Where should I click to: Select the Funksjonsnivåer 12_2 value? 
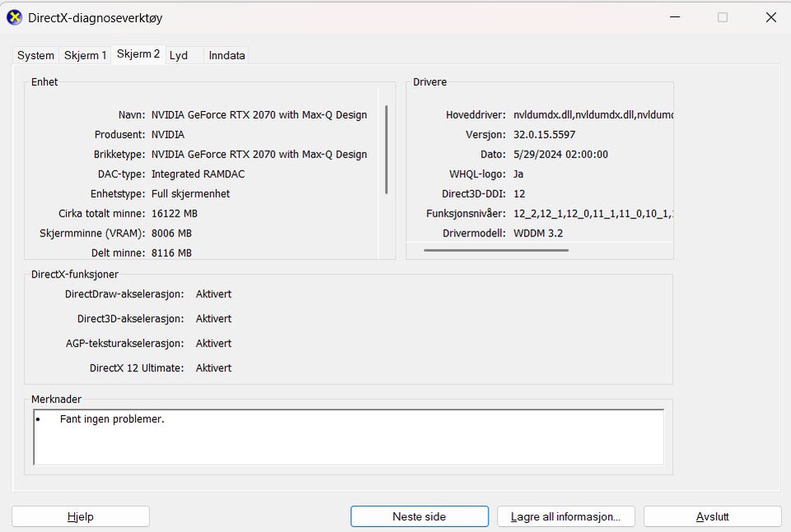pyautogui.click(x=593, y=213)
